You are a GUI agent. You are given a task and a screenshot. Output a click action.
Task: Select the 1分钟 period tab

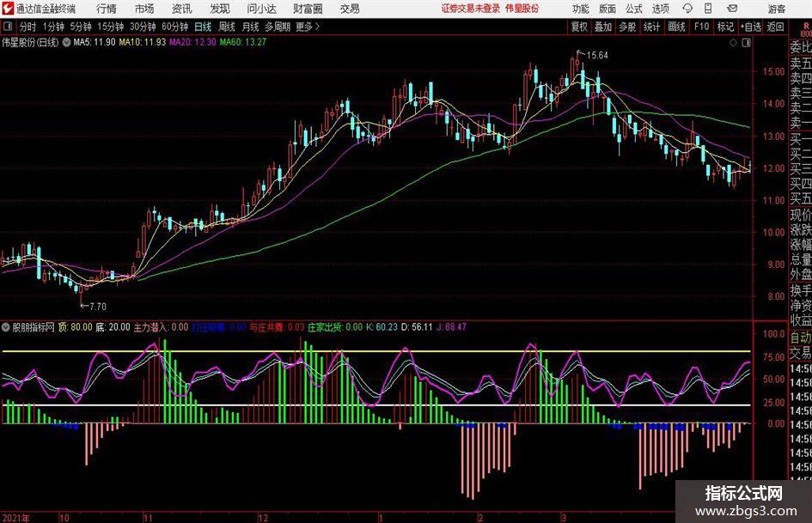52,27
